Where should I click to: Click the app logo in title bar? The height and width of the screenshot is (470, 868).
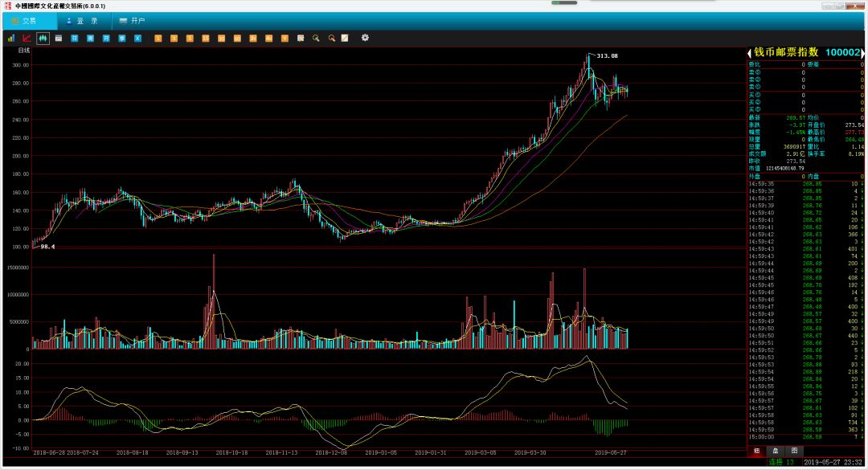pos(8,6)
